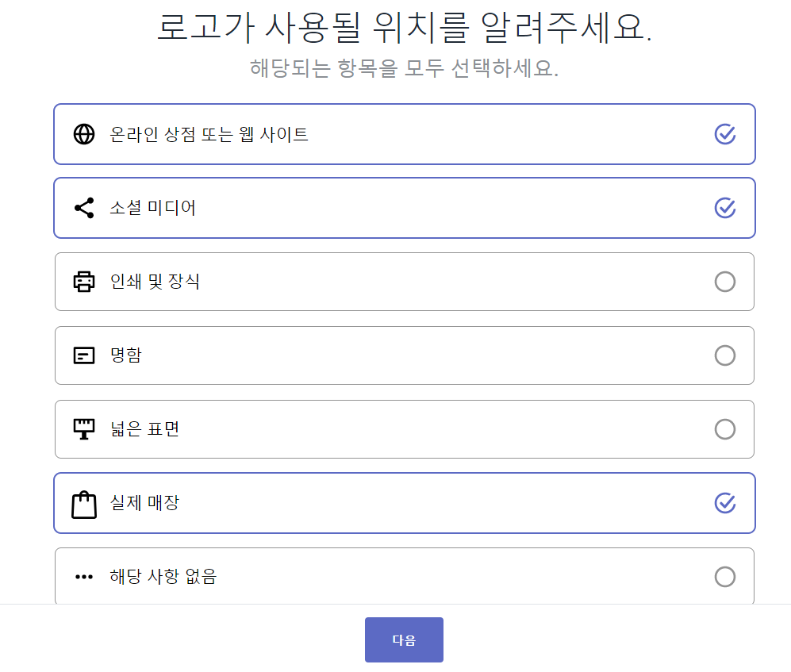The height and width of the screenshot is (672, 791).
Task: Select the 해당 사항 없음 option
Action: coord(724,577)
